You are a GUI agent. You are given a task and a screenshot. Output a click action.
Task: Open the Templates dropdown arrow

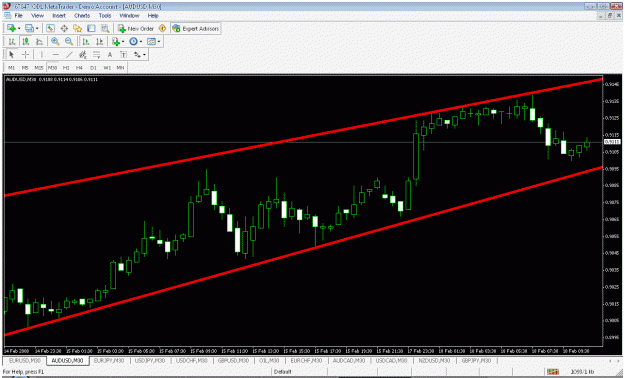[159, 41]
